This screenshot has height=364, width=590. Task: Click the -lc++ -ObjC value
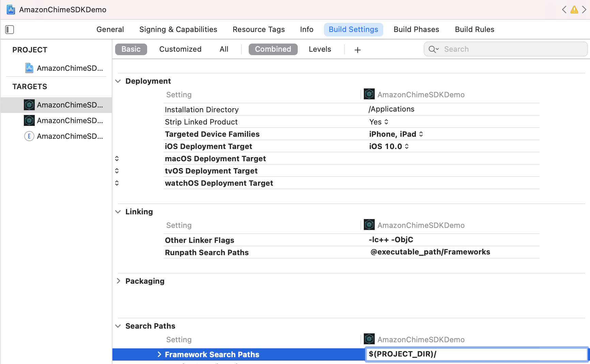coord(391,240)
